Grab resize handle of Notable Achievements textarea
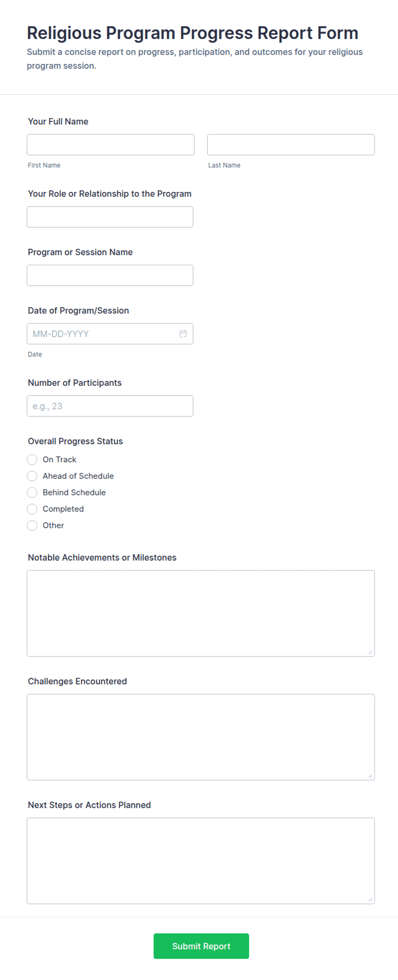Screen dimensions: 398x980 tap(370, 652)
